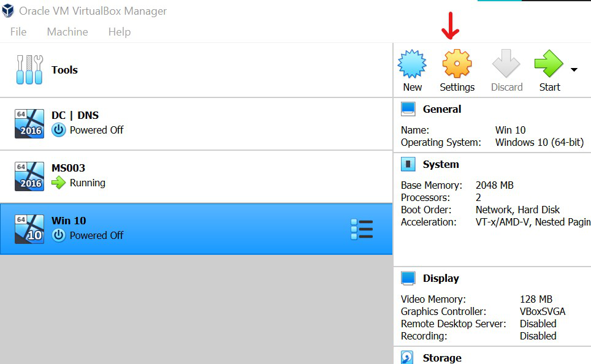Start the VM with green arrow icon

pyautogui.click(x=549, y=64)
